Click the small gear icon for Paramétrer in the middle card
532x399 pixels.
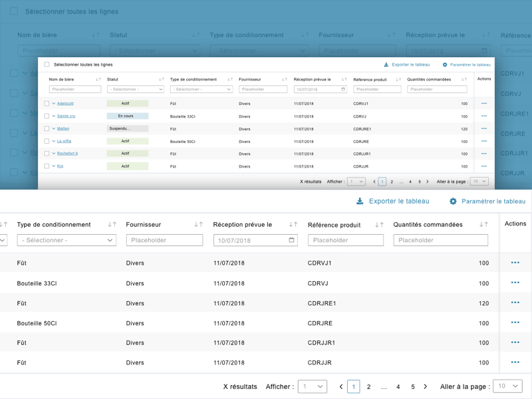[445, 65]
